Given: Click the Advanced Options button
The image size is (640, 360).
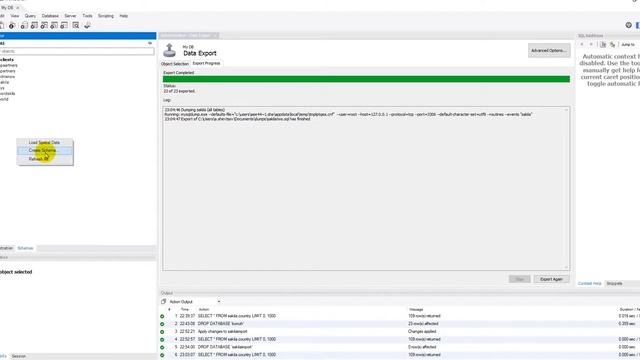Looking at the screenshot, I should click(549, 51).
